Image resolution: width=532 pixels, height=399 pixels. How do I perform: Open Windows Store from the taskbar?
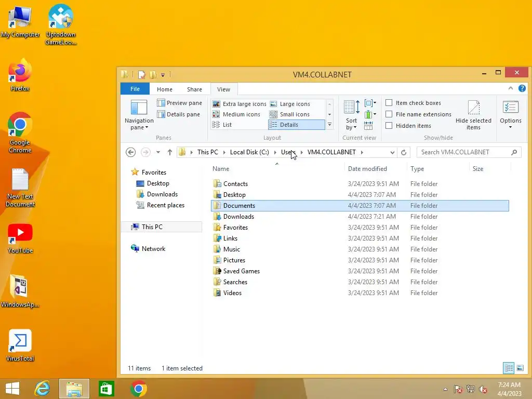coord(106,389)
